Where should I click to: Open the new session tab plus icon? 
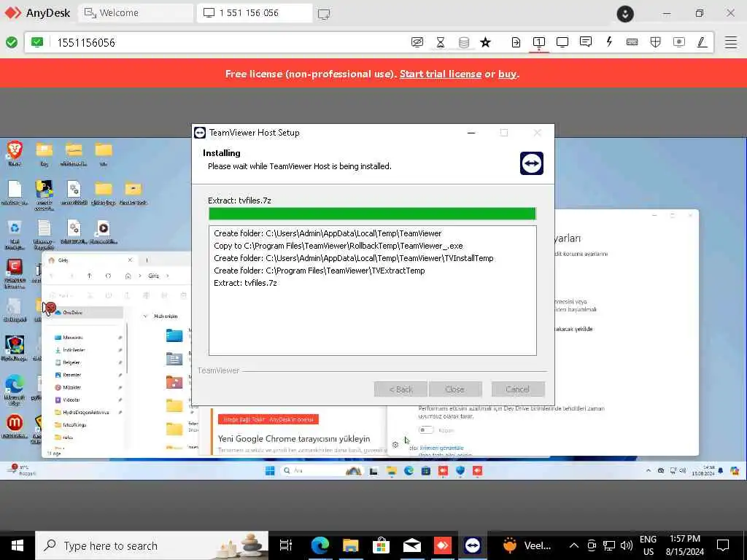pyautogui.click(x=324, y=14)
